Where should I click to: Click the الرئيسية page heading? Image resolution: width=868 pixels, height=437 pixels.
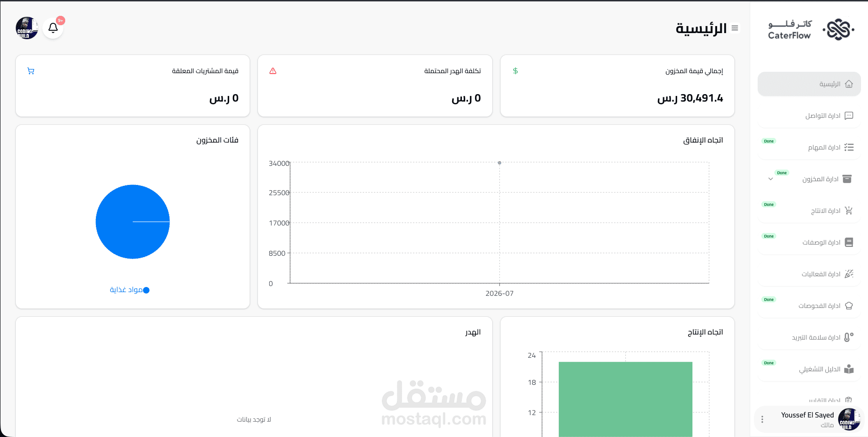[701, 28]
